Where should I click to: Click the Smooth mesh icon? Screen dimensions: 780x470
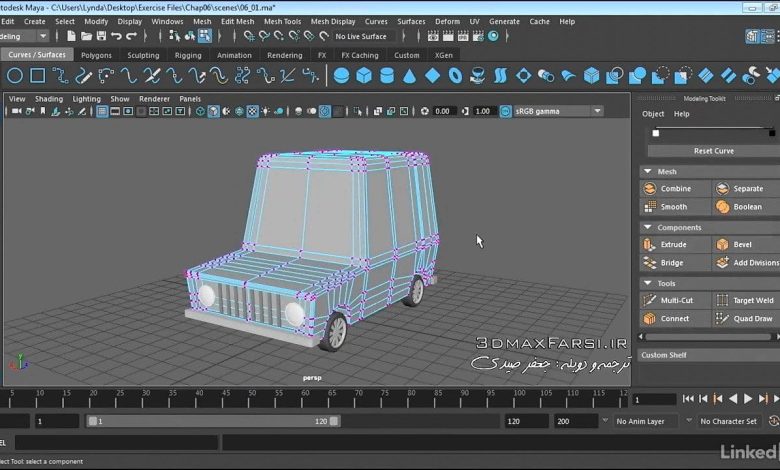pyautogui.click(x=650, y=206)
